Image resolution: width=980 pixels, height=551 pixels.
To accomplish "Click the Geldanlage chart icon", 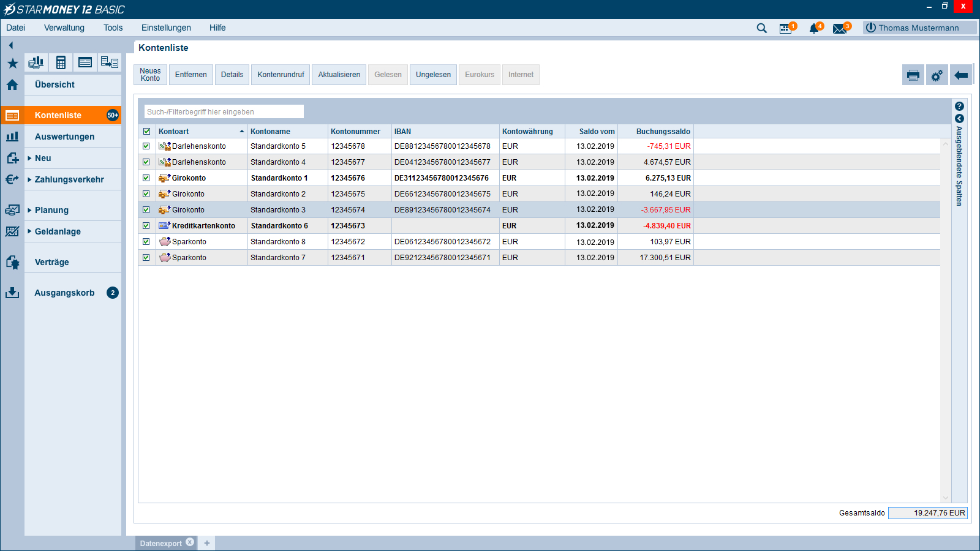I will pos(12,231).
